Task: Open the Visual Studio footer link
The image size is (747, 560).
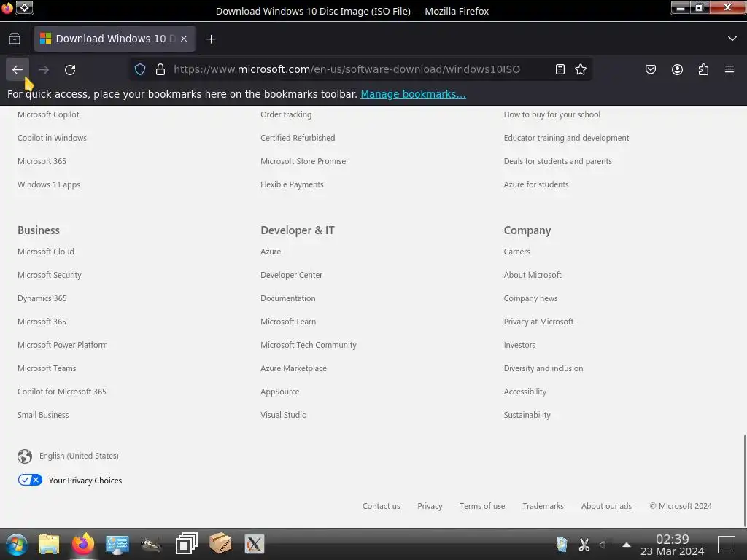Action: point(284,415)
